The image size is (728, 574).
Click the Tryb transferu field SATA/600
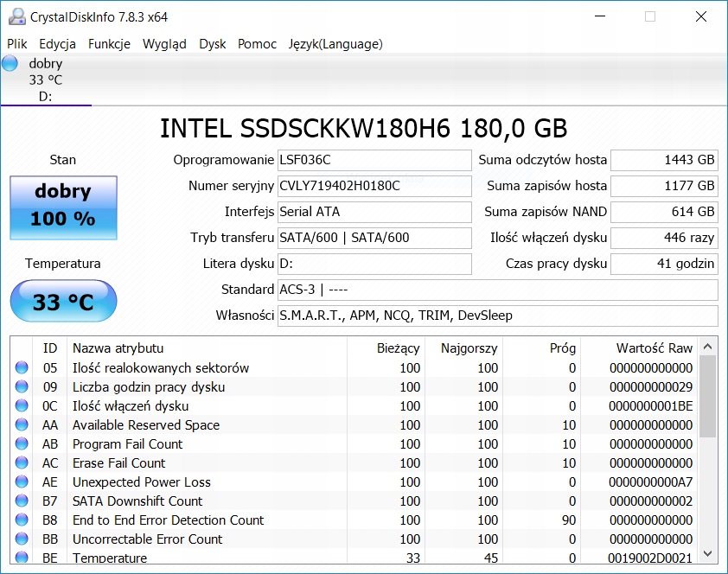pyautogui.click(x=374, y=238)
